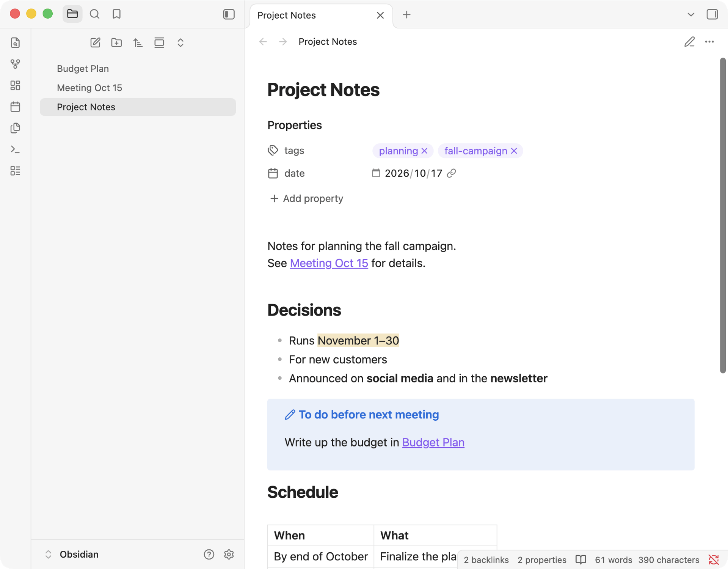Collapse the left sidebar toggle

229,14
